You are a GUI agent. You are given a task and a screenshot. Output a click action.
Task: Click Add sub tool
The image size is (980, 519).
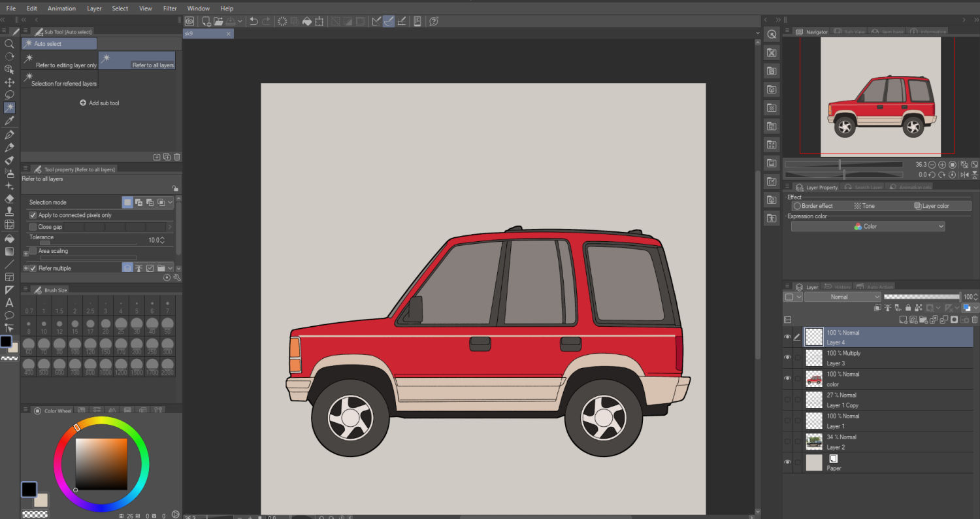pyautogui.click(x=99, y=103)
